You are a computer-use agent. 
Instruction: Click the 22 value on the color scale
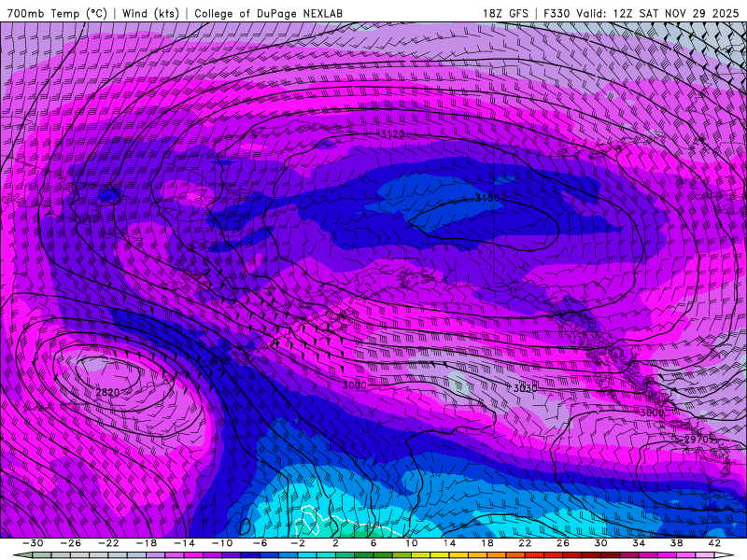click(x=525, y=543)
